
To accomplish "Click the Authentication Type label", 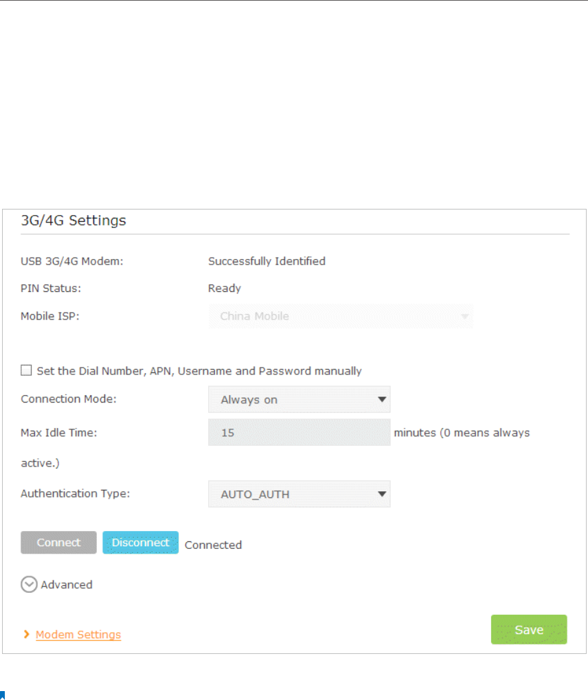I will click(x=75, y=493).
